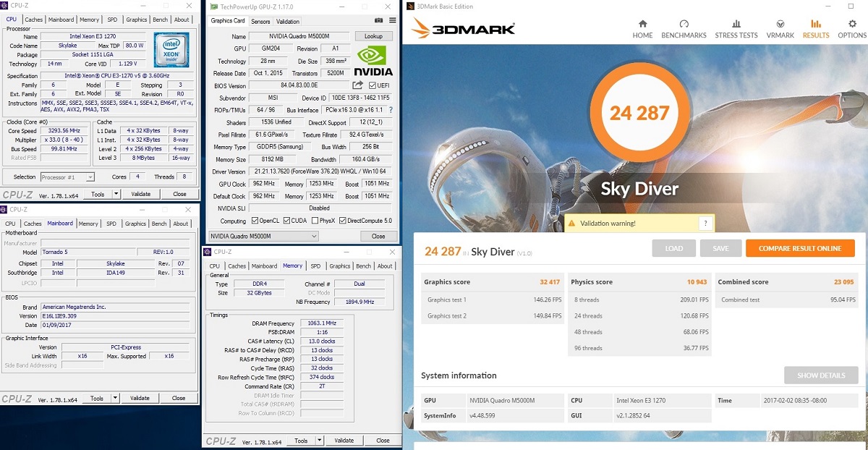Toggle the CUDA checkbox

click(286, 221)
